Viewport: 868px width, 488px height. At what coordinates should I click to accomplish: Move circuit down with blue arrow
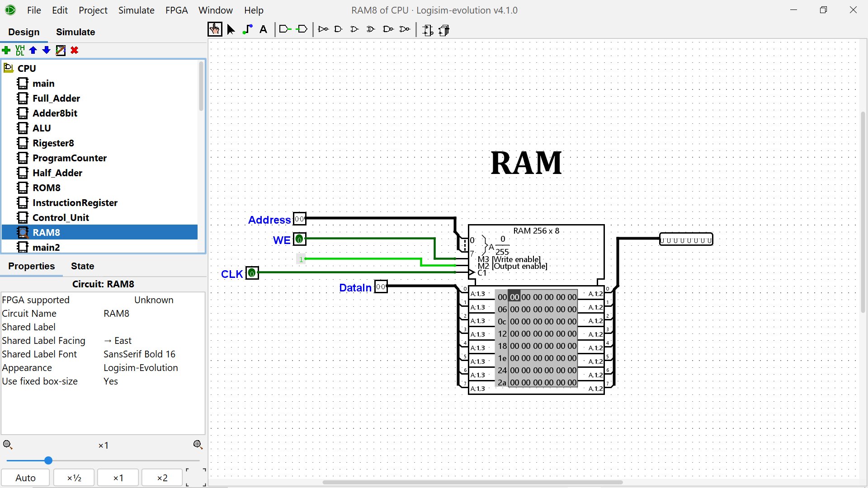click(47, 50)
